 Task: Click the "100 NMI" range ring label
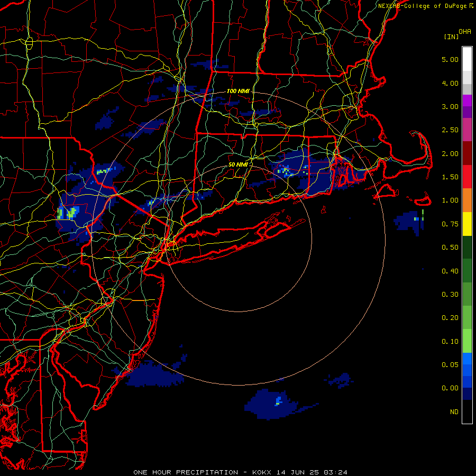[x=238, y=91]
